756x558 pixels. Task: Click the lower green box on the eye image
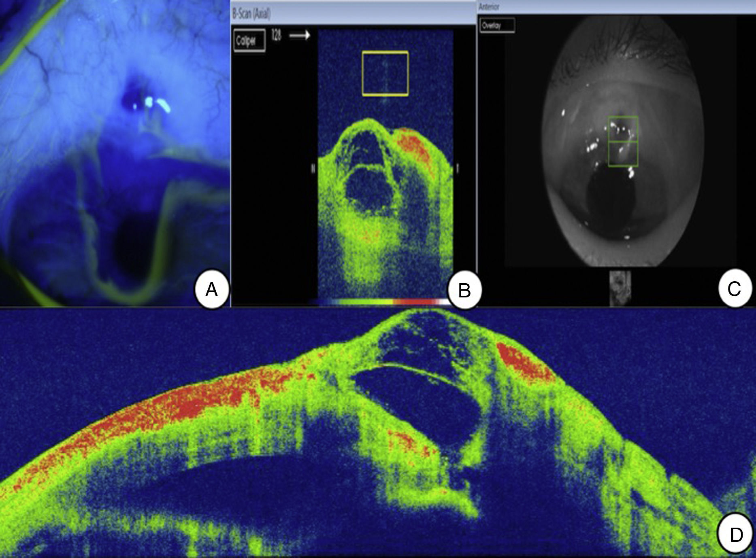tap(623, 154)
